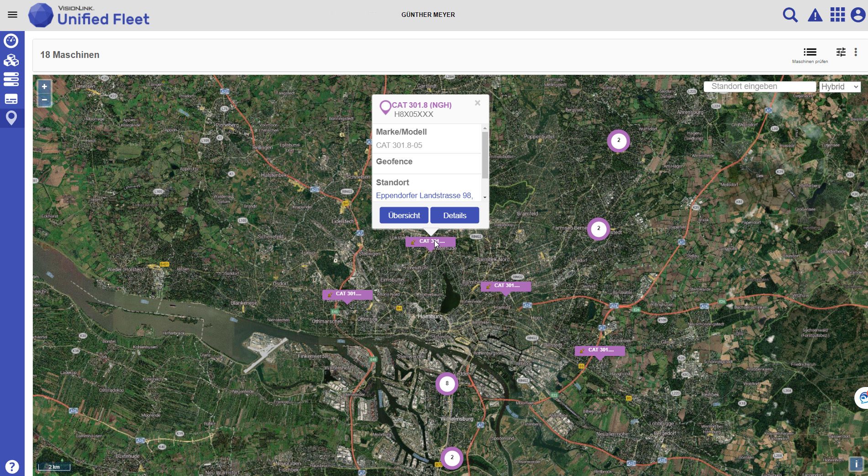Select the map pin icon in sidebar

point(11,118)
